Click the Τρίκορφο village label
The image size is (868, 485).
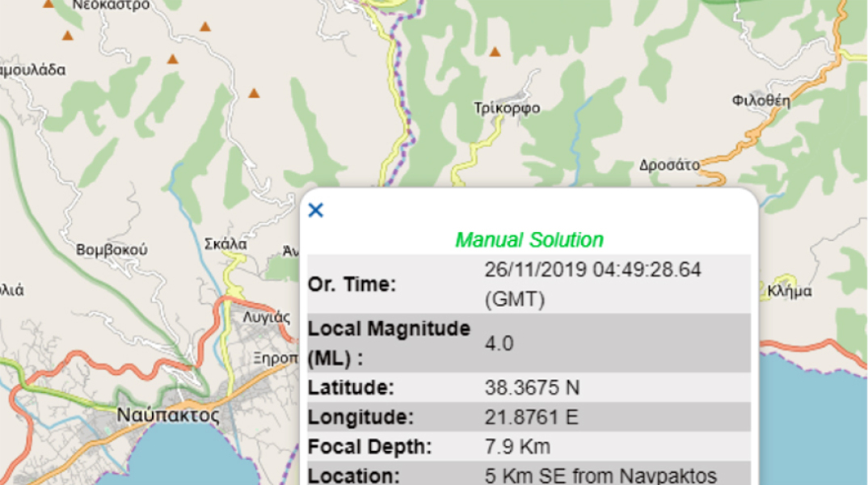(507, 108)
